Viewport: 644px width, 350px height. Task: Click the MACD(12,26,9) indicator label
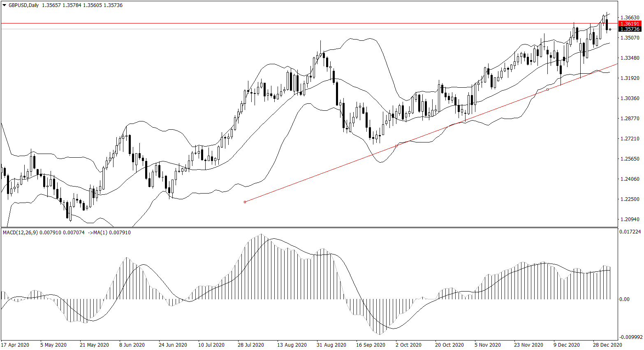(x=20, y=233)
